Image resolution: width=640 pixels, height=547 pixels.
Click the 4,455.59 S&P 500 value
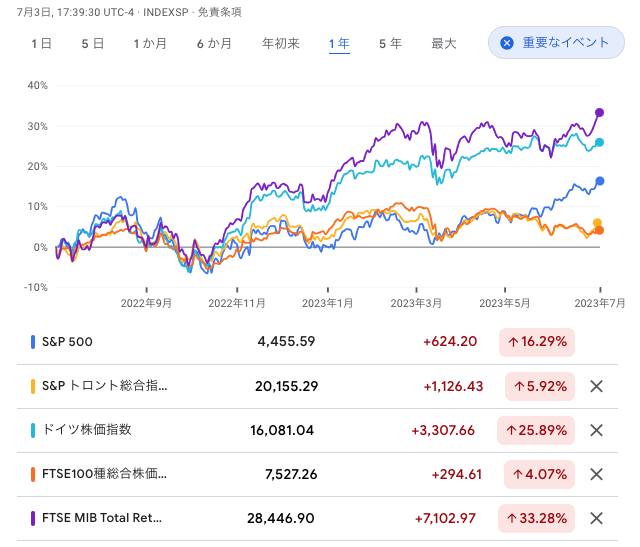[x=286, y=342]
